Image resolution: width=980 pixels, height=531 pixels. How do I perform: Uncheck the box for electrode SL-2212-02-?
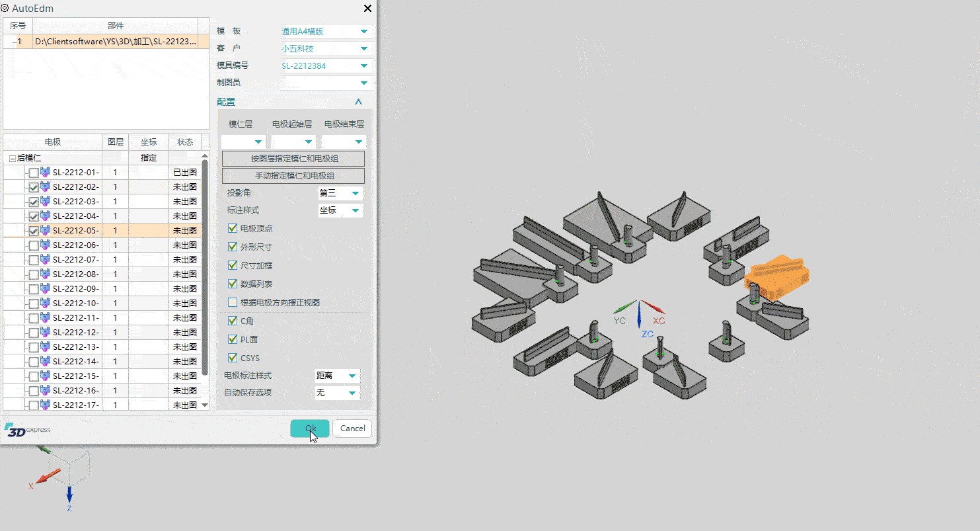pos(34,187)
